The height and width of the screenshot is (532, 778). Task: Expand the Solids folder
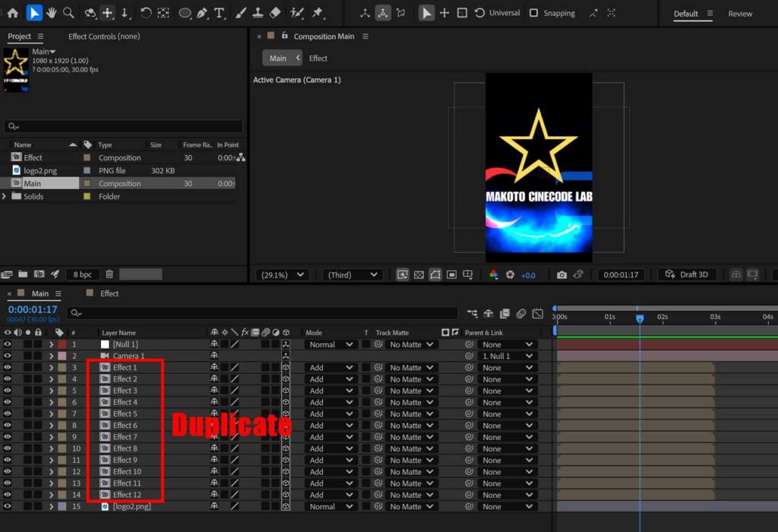tap(5, 196)
